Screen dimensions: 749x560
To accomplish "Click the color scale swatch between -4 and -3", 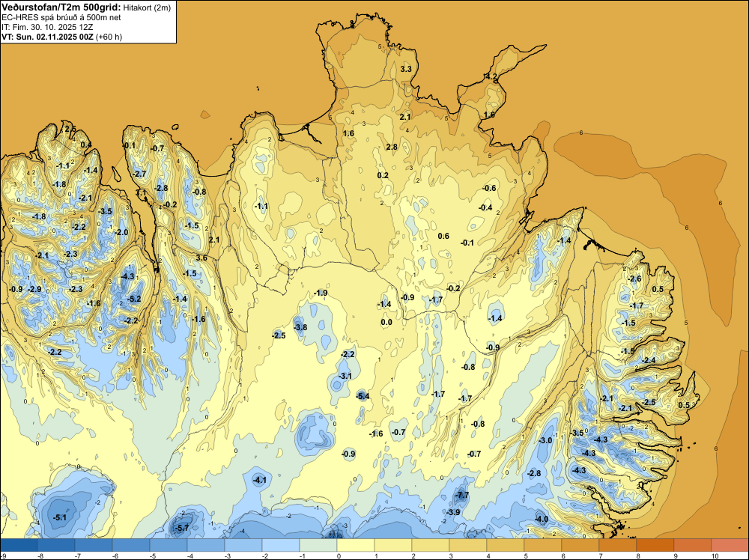I will tap(206, 545).
